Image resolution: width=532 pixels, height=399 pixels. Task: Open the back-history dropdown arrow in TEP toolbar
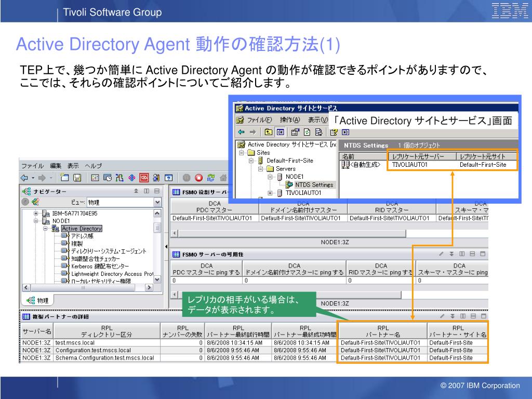coord(33,178)
